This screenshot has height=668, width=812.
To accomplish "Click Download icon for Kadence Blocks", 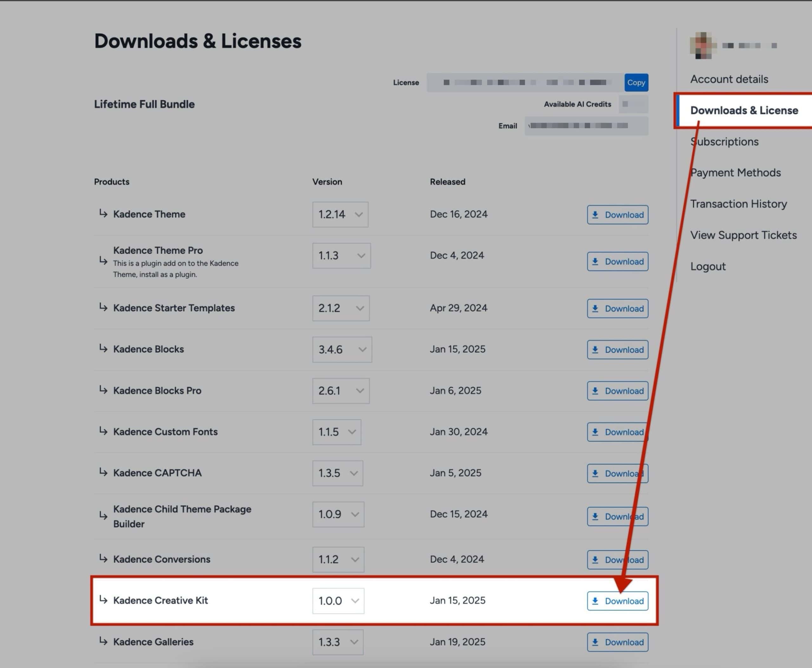I will [x=595, y=350].
